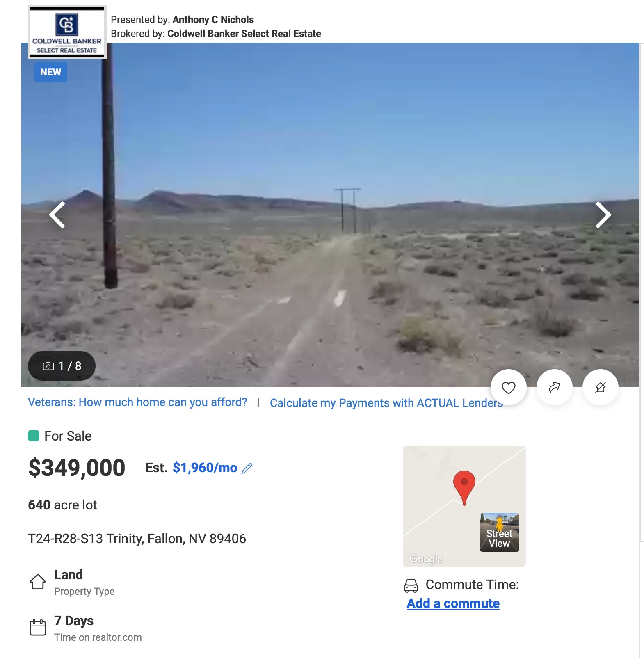The width and height of the screenshot is (644, 658).
Task: Open Calculate my Payments with ACTUAL Lenders
Action: click(386, 403)
